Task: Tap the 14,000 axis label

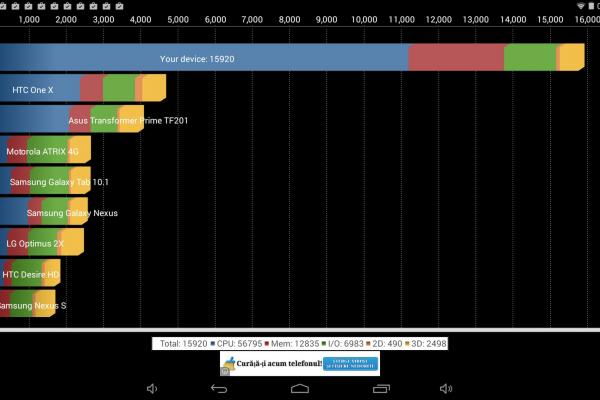Action: (513, 20)
